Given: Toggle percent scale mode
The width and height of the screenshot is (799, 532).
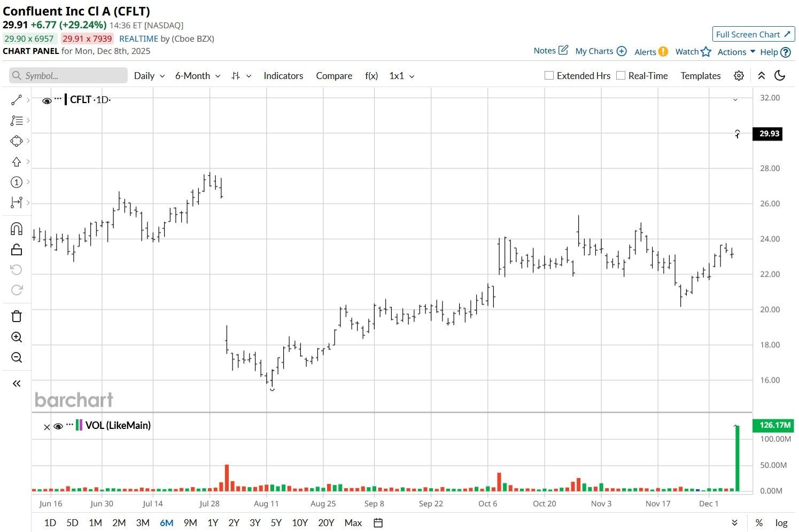Looking at the screenshot, I should 759,523.
